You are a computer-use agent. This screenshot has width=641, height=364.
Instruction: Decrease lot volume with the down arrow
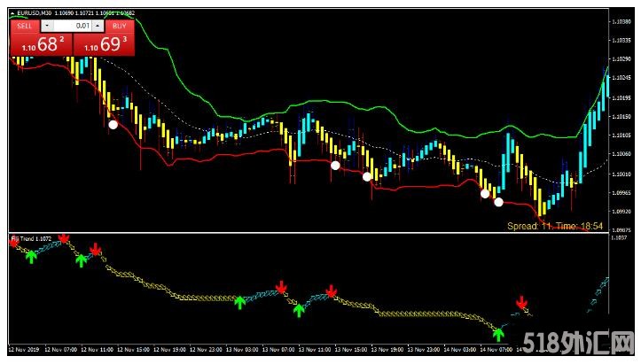tap(47, 27)
